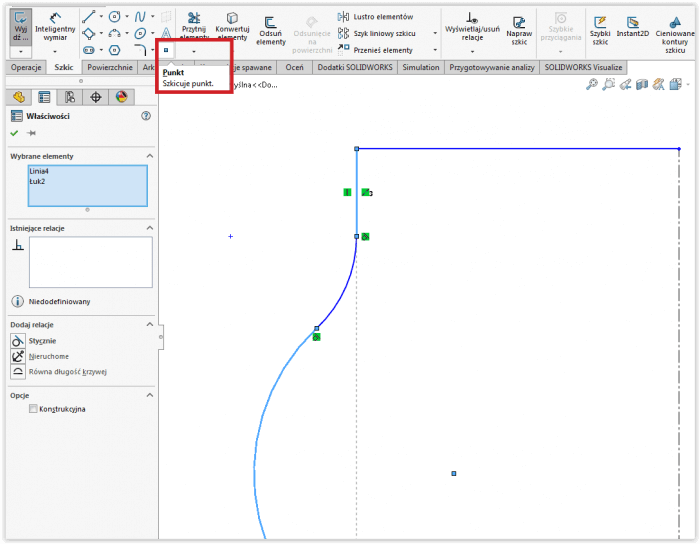
Task: Switch to Przygotowywanie analizy tab
Action: point(492,67)
